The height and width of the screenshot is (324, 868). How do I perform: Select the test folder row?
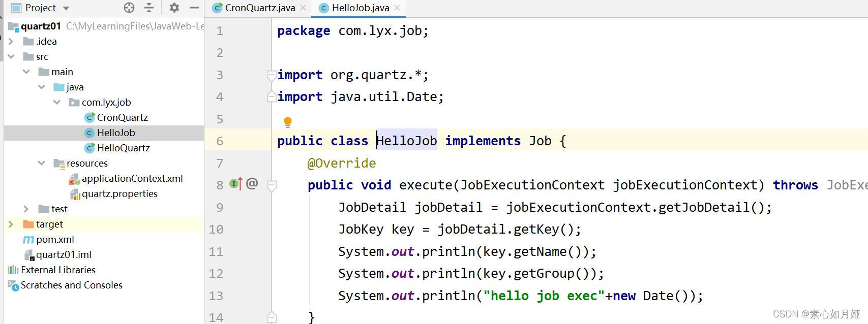104,209
